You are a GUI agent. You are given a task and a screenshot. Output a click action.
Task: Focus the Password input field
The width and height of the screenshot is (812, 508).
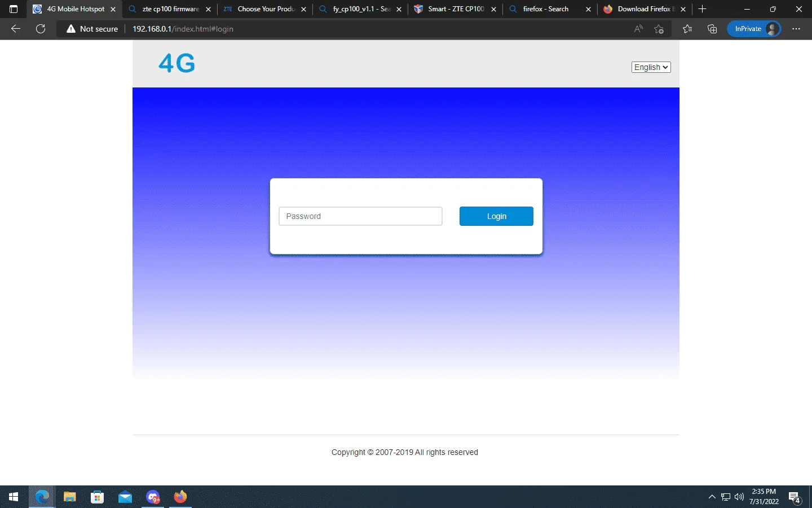point(360,216)
